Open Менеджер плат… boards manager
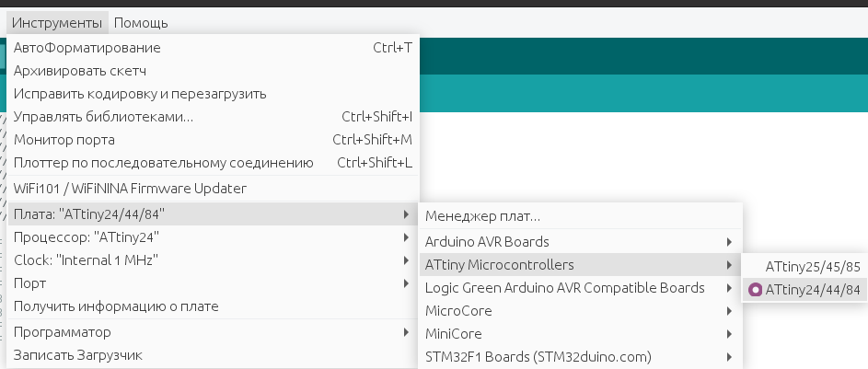Screen dimensions: 868x369 click(x=482, y=217)
